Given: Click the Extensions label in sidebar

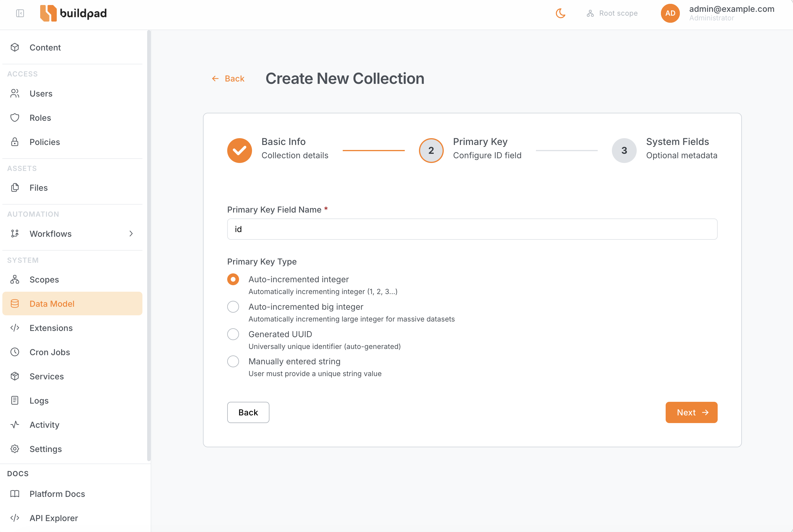Looking at the screenshot, I should 51,328.
